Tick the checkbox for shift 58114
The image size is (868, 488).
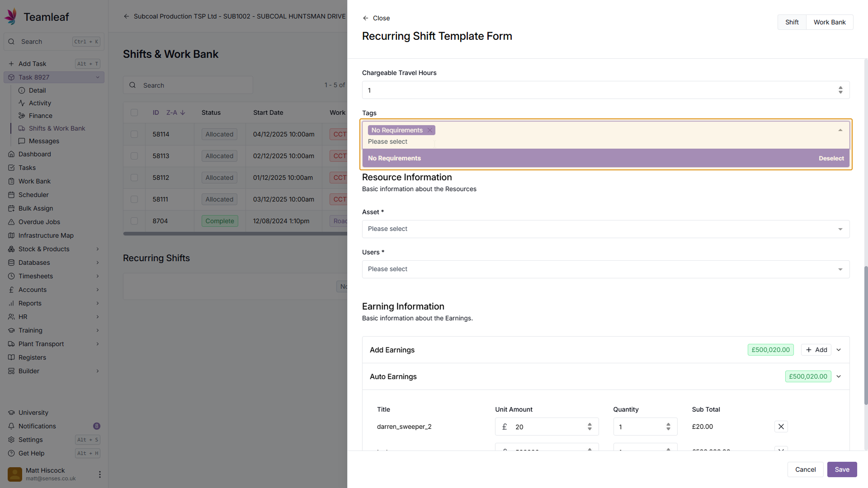(x=134, y=134)
